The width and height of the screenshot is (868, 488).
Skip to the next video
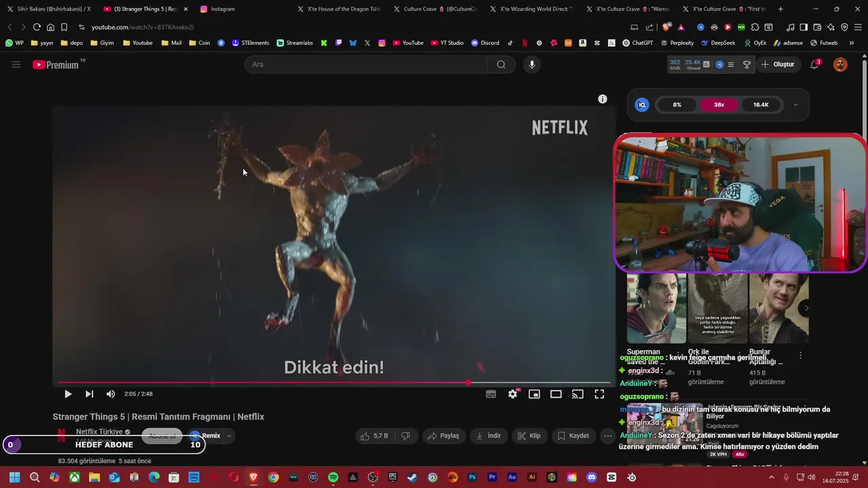tap(89, 394)
